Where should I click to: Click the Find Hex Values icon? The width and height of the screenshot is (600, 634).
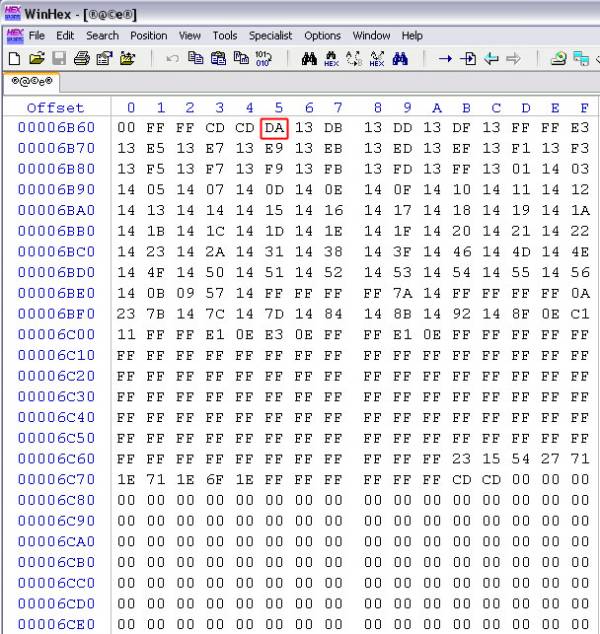[332, 59]
